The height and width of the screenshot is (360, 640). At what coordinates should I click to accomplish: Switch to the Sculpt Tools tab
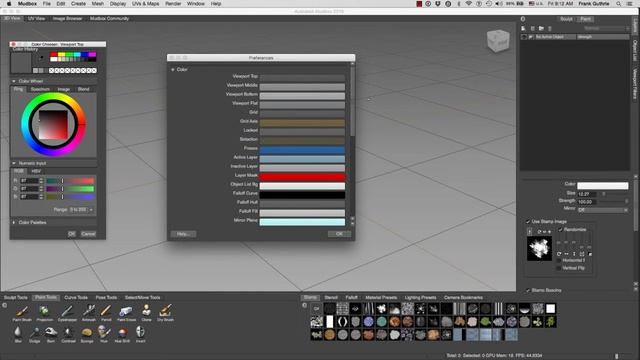[16, 298]
